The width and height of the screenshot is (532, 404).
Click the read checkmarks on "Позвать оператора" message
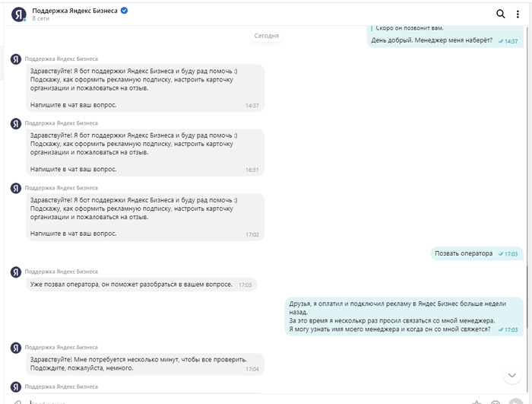[500, 254]
